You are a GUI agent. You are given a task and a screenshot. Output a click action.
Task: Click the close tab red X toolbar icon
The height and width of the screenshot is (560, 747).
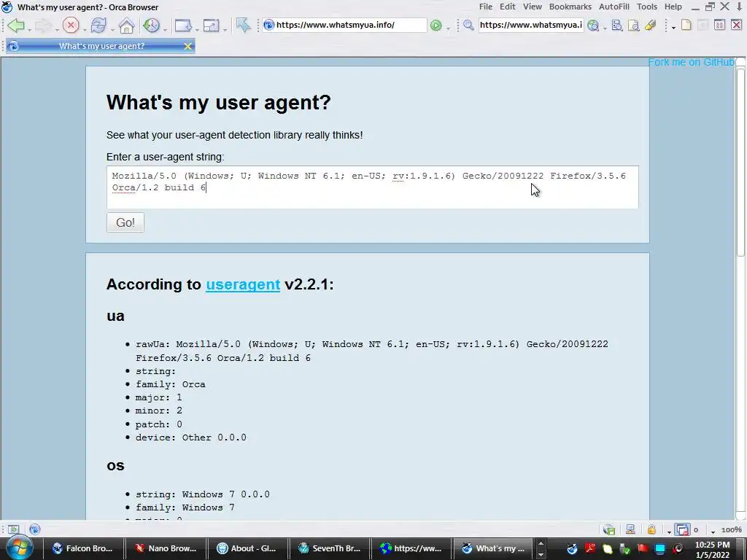tap(736, 25)
